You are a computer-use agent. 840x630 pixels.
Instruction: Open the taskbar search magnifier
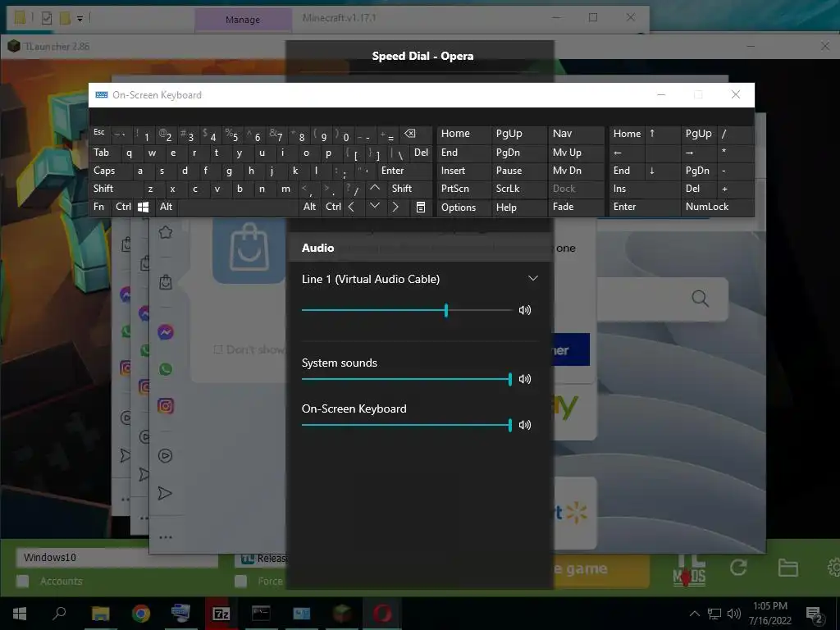coord(59,614)
